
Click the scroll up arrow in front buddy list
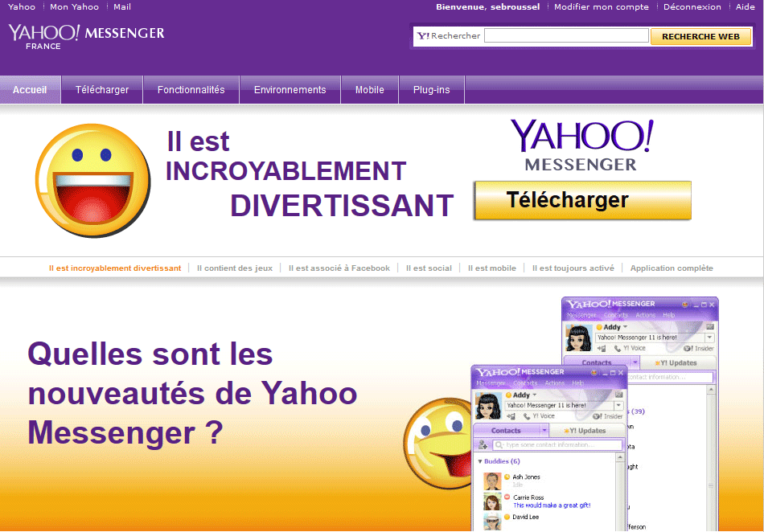tap(620, 457)
